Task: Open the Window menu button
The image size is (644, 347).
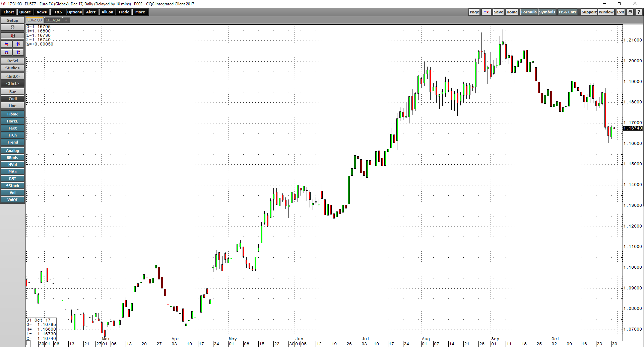Action: 606,12
